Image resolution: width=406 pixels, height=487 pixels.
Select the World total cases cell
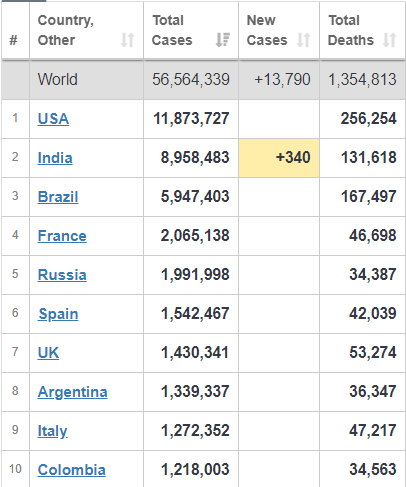point(191,79)
